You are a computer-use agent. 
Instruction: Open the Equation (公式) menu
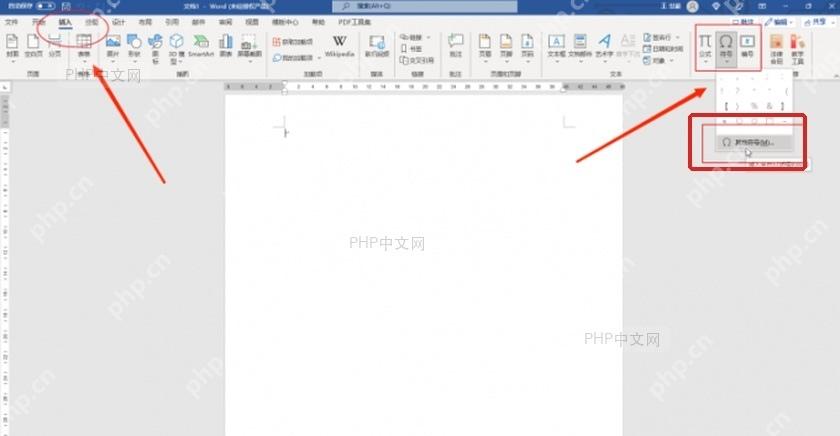click(x=705, y=47)
